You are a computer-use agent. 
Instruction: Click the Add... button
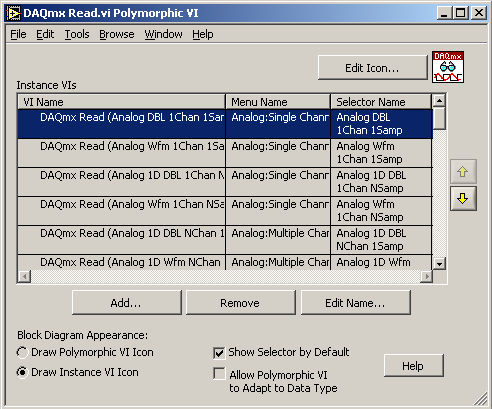(x=127, y=303)
